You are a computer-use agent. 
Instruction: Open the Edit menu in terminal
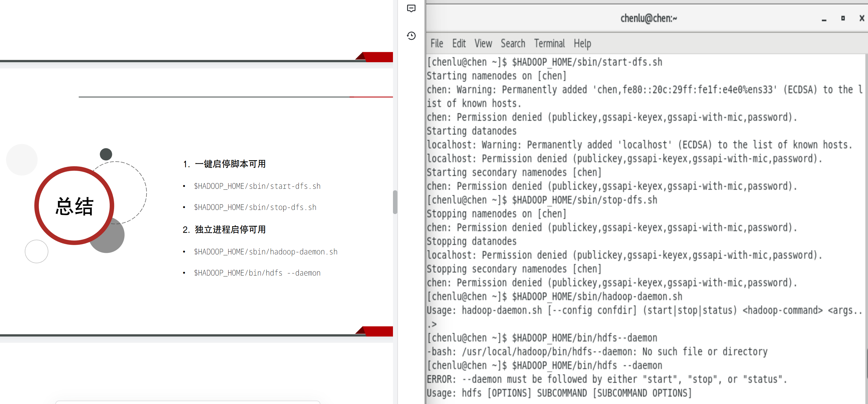[459, 44]
